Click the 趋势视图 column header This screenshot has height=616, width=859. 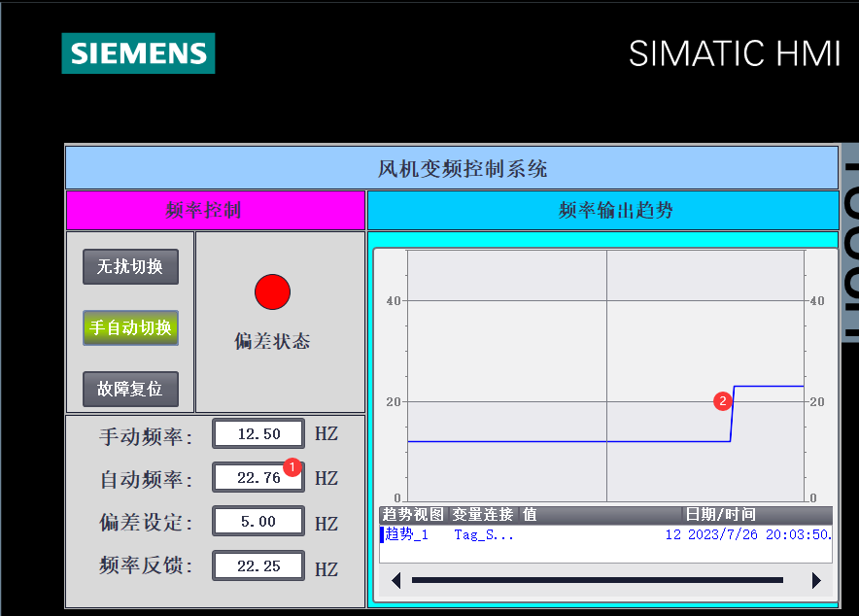[413, 515]
